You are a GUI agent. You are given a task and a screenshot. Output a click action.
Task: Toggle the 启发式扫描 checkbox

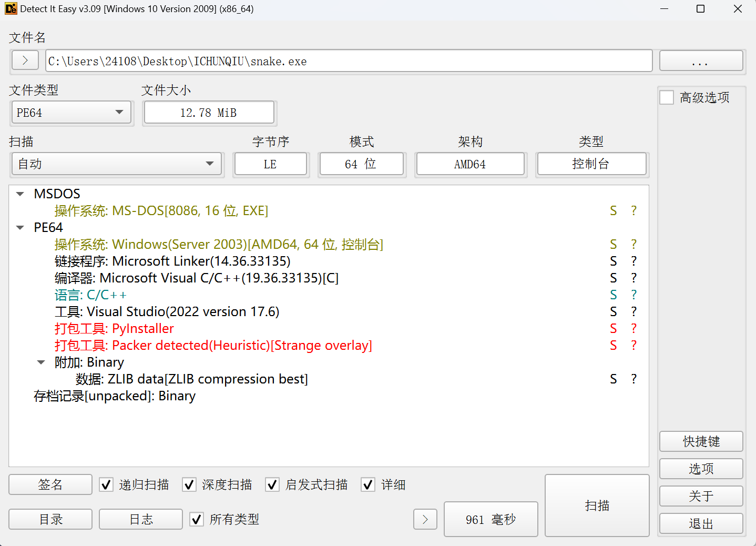click(272, 485)
